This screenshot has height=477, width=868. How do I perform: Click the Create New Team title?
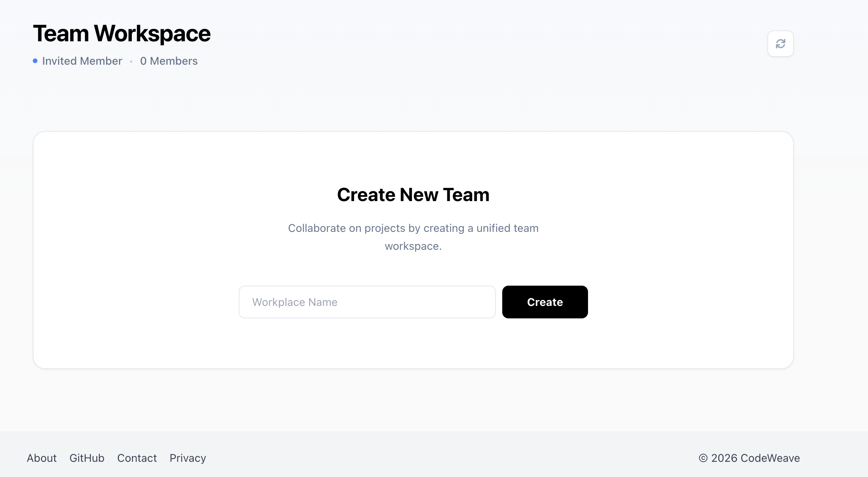click(x=413, y=194)
